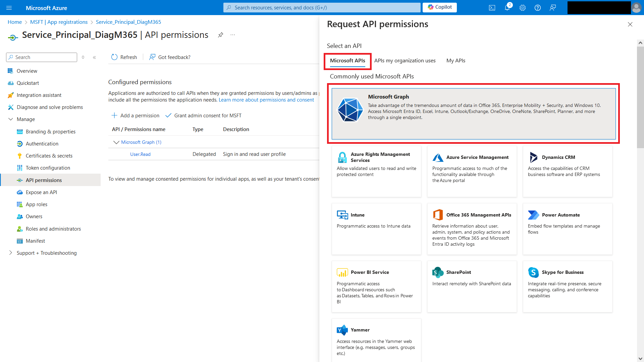Open notifications bell icon
644x362 pixels.
[x=507, y=8]
